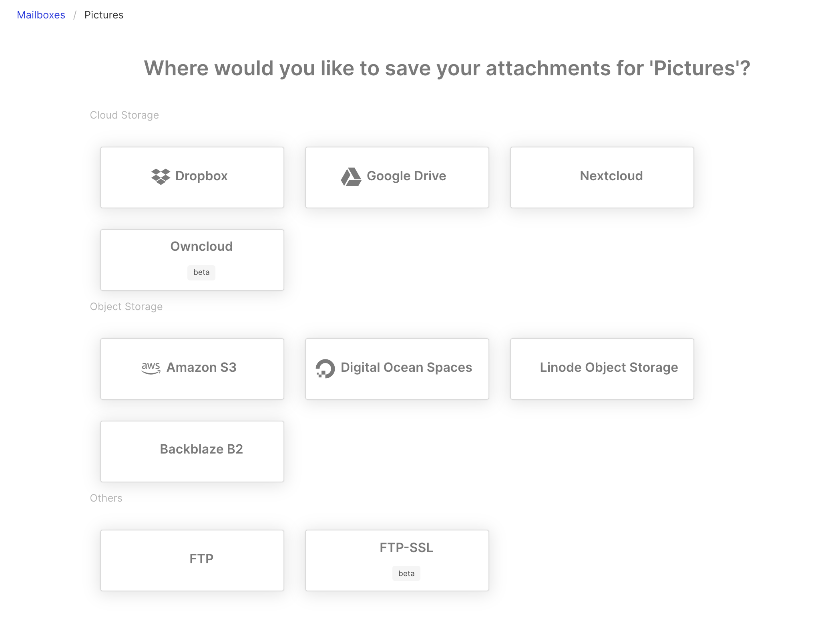This screenshot has width=840, height=617.
Task: Click the Dropbox logo icon
Action: tap(161, 176)
